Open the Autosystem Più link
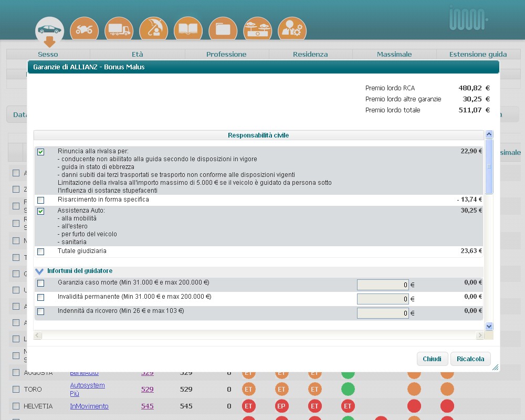 click(x=87, y=389)
